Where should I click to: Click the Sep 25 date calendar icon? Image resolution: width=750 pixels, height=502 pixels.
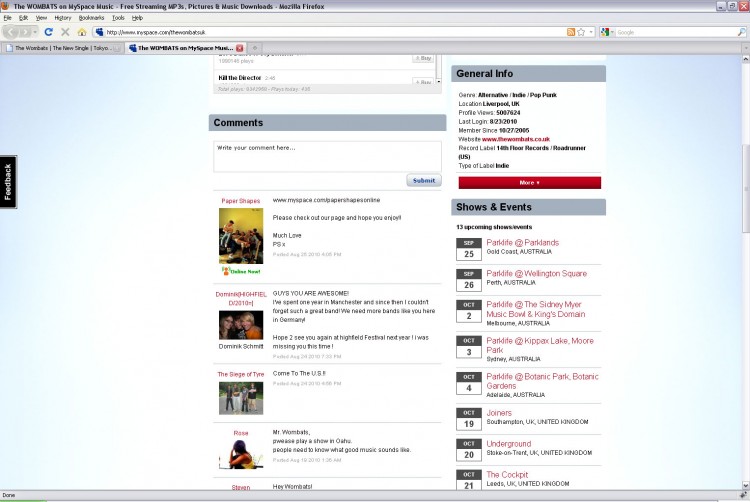469,249
